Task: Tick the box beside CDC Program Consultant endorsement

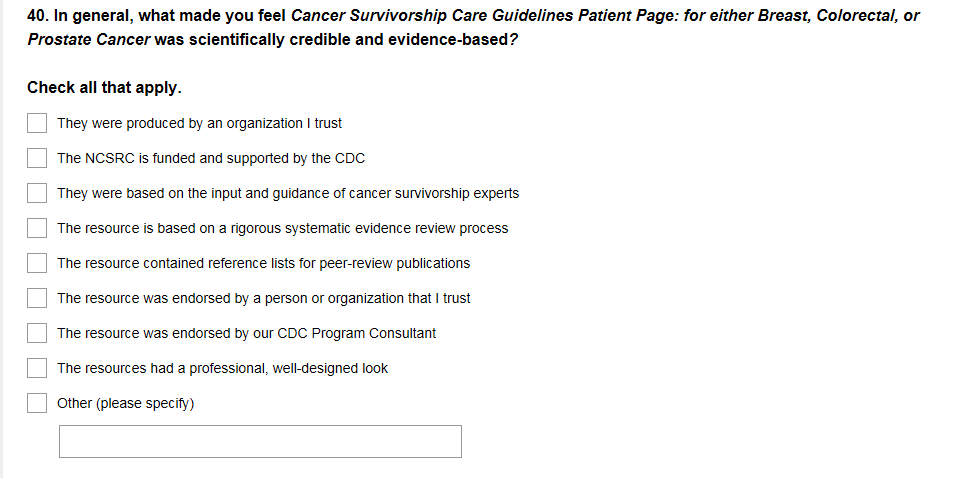Action: (37, 333)
